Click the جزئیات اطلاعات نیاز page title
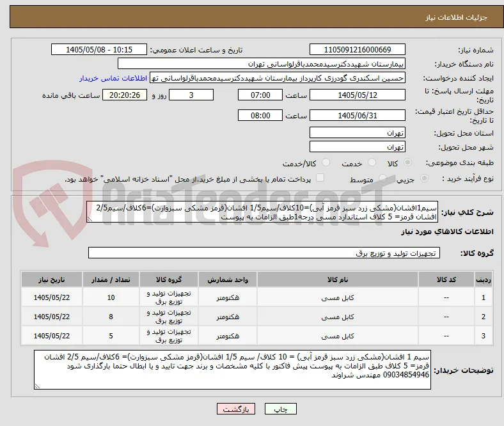 coord(456,17)
